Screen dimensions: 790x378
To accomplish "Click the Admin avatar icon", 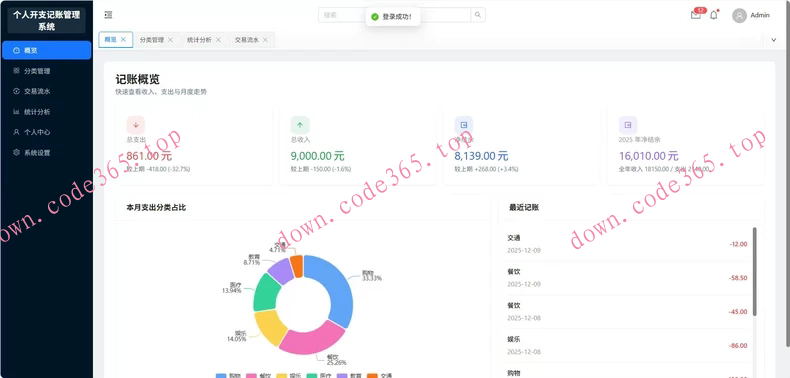I will click(739, 16).
